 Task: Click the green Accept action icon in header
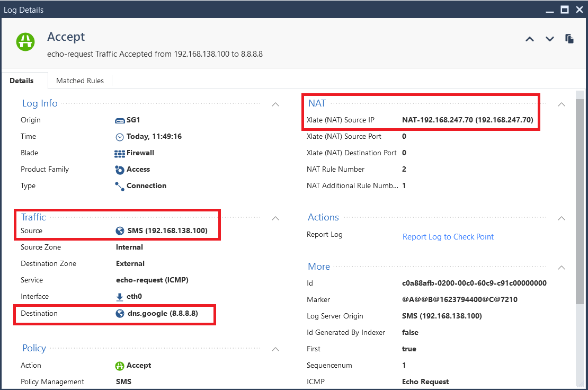(25, 42)
